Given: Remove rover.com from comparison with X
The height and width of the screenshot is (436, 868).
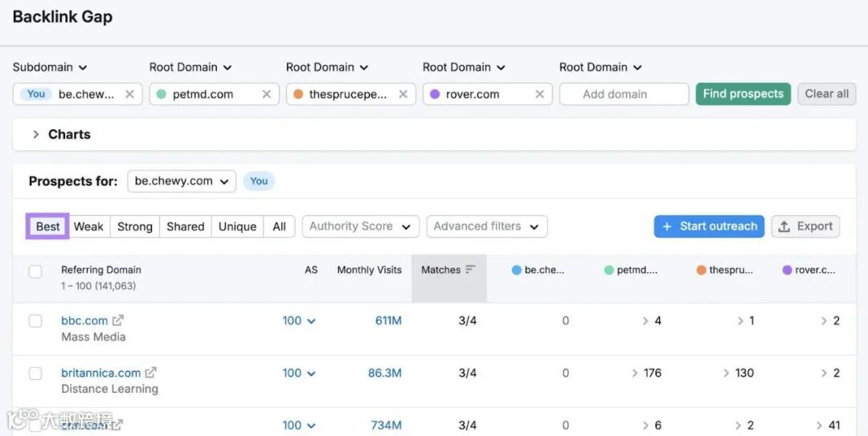Looking at the screenshot, I should coord(539,94).
